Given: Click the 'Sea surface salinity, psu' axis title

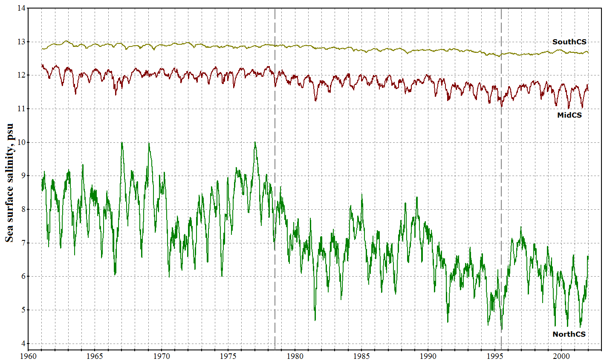Looking at the screenshot, I should point(9,183).
